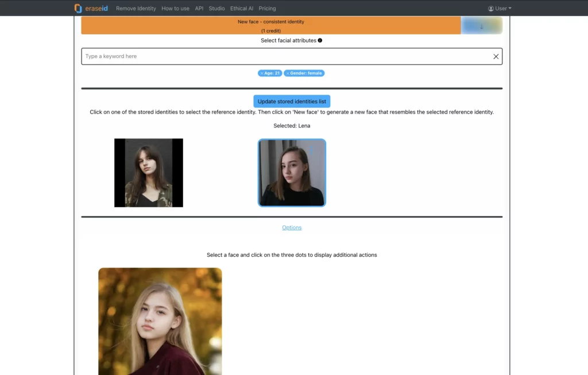Screen dimensions: 588x375
Task: Click the download arrow button
Action: 481,25
